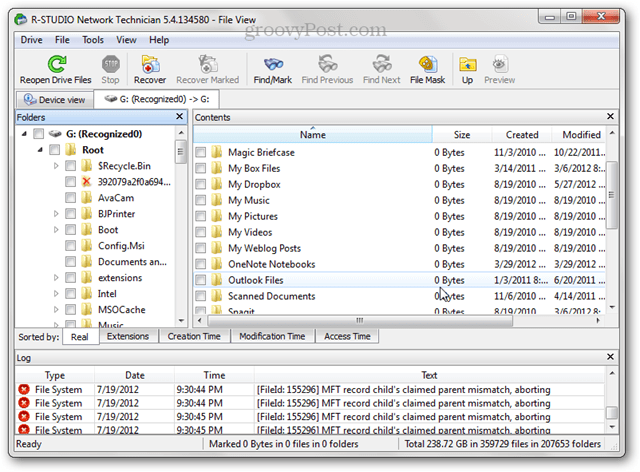Expand the $Recycle.Bin folder
640x472 pixels.
(x=56, y=166)
